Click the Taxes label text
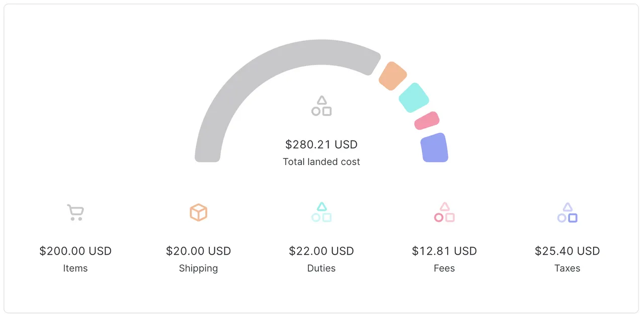This screenshot has width=644, height=317. pos(567,268)
